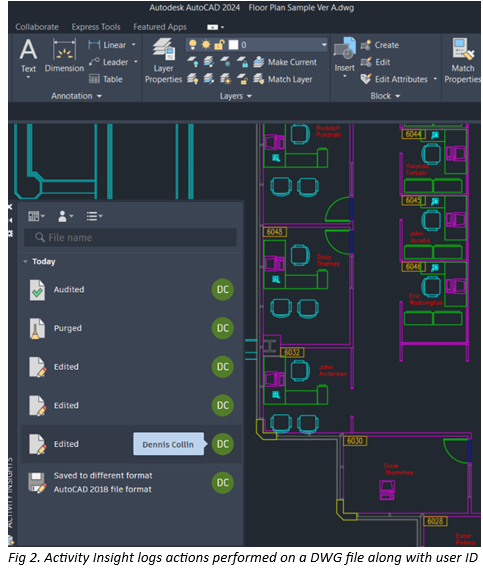The image size is (483, 570).
Task: Click the layer Lock icon
Action: (242, 62)
